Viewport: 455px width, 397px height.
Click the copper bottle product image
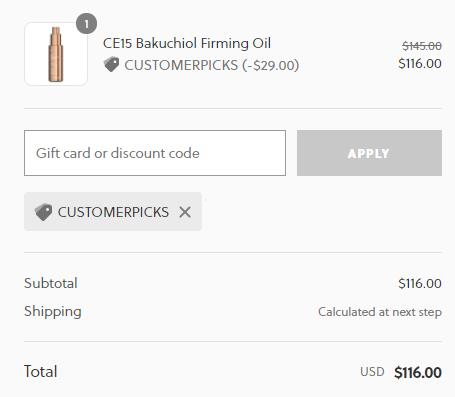pyautogui.click(x=56, y=54)
